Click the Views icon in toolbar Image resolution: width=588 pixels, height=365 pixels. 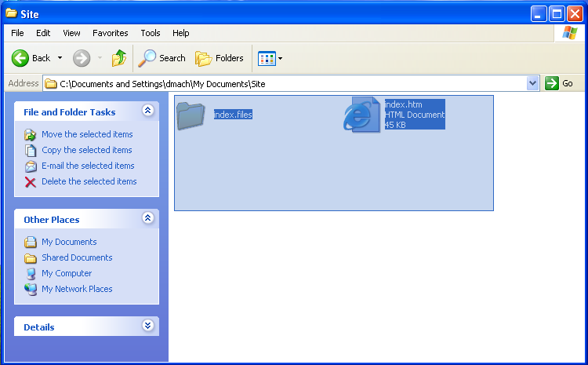coord(267,58)
